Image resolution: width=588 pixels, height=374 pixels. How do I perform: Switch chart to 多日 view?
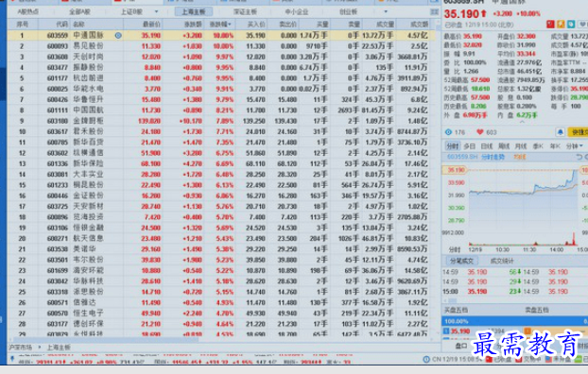click(x=470, y=146)
